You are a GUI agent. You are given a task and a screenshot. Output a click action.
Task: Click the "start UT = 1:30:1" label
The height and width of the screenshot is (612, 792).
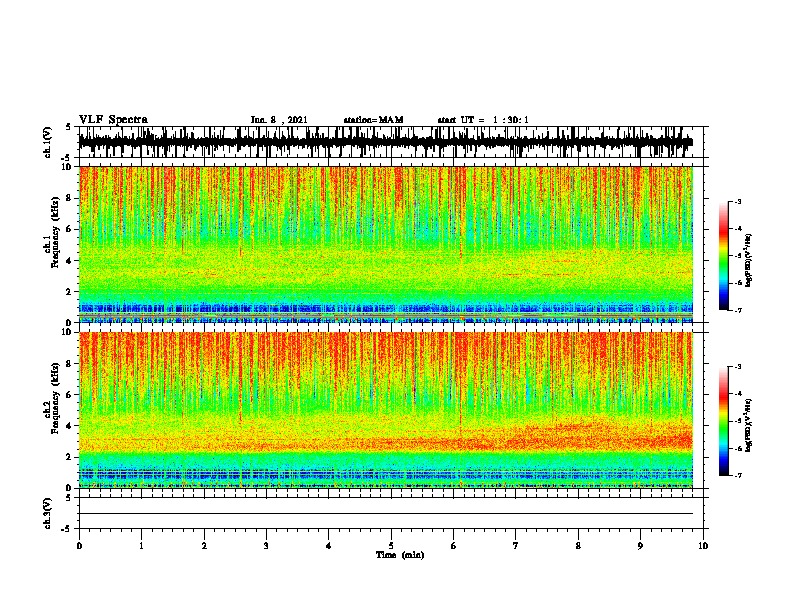pyautogui.click(x=483, y=120)
